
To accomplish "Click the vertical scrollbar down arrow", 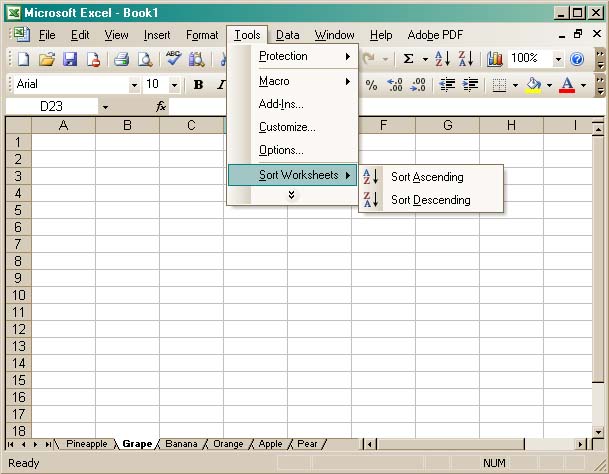I will tap(598, 432).
